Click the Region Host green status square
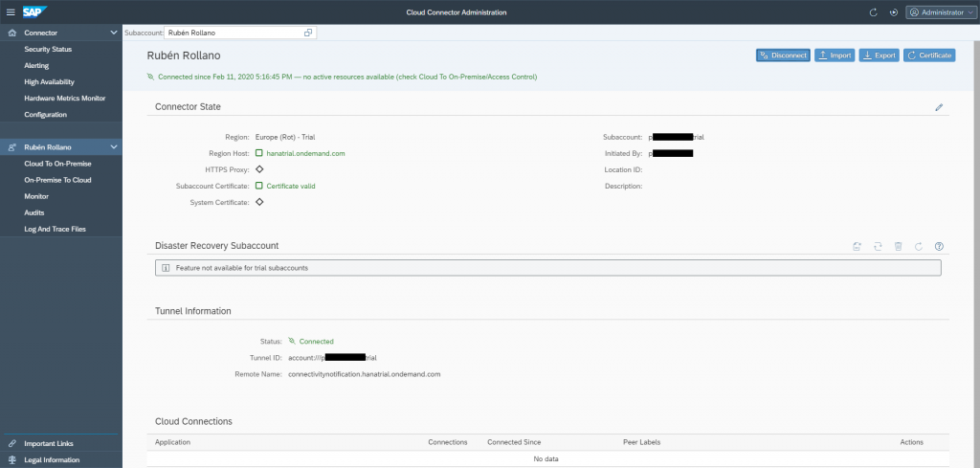 pos(259,153)
